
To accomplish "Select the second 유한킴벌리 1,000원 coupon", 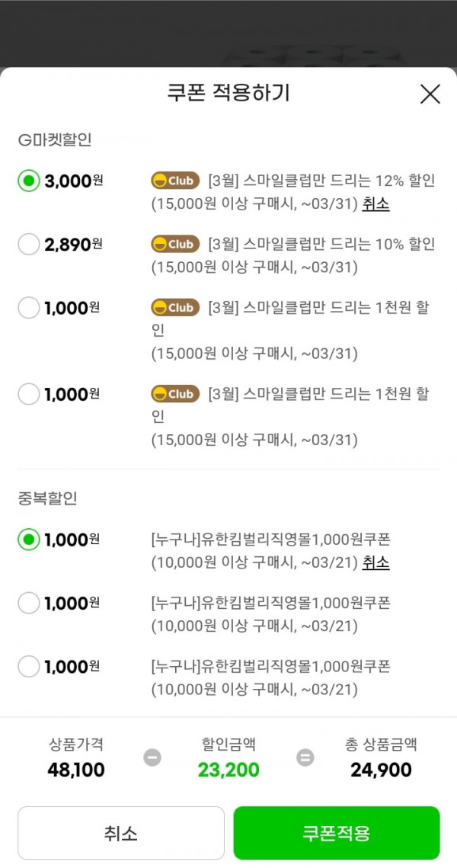I will [29, 603].
